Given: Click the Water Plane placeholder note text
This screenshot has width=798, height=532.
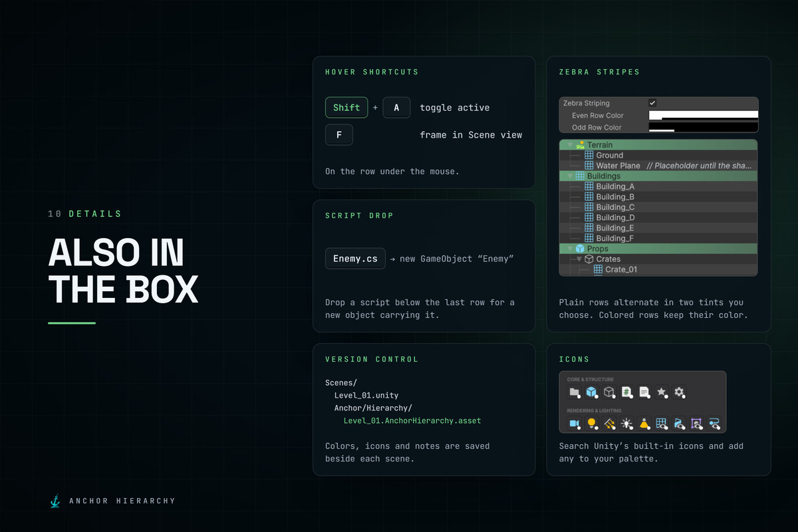Looking at the screenshot, I should click(x=700, y=166).
